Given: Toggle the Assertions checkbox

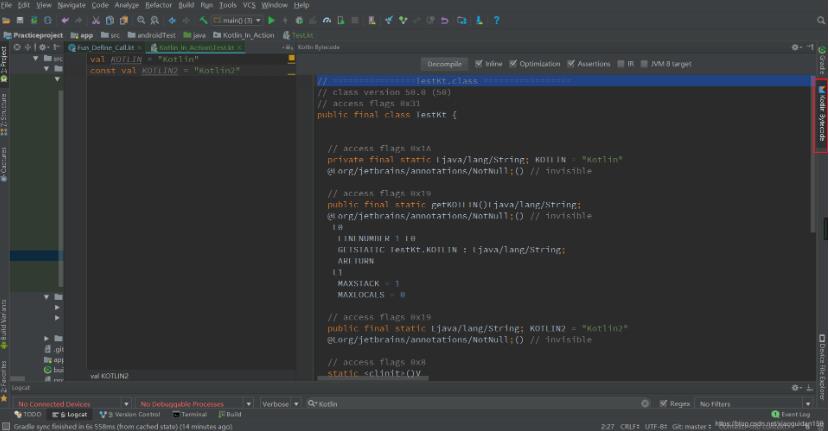Looking at the screenshot, I should (571, 63).
